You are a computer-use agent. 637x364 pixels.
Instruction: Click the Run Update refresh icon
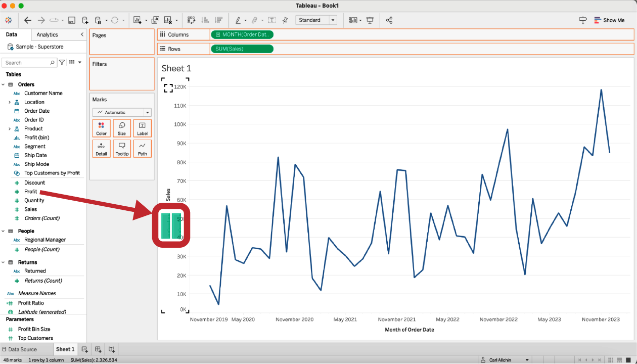pos(115,20)
